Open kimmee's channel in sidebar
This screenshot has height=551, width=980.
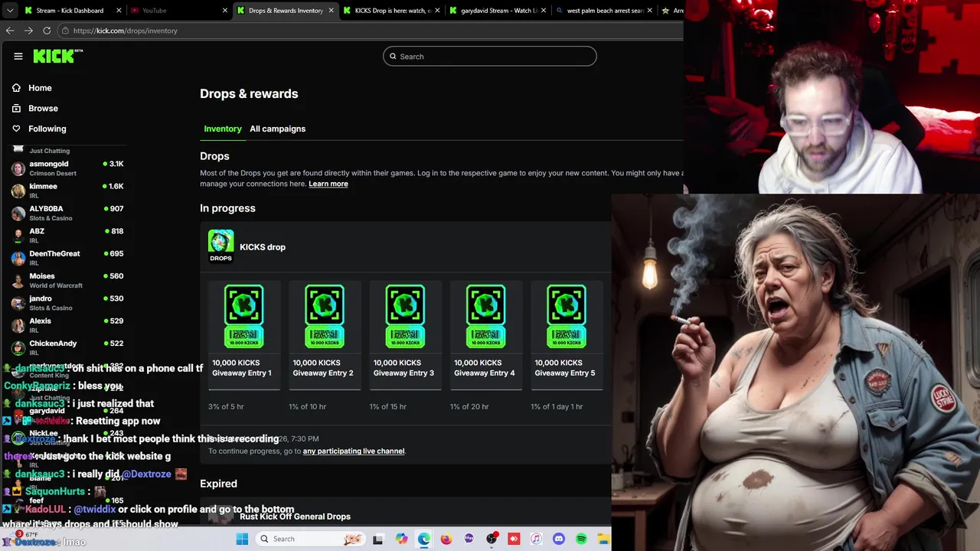67,191
